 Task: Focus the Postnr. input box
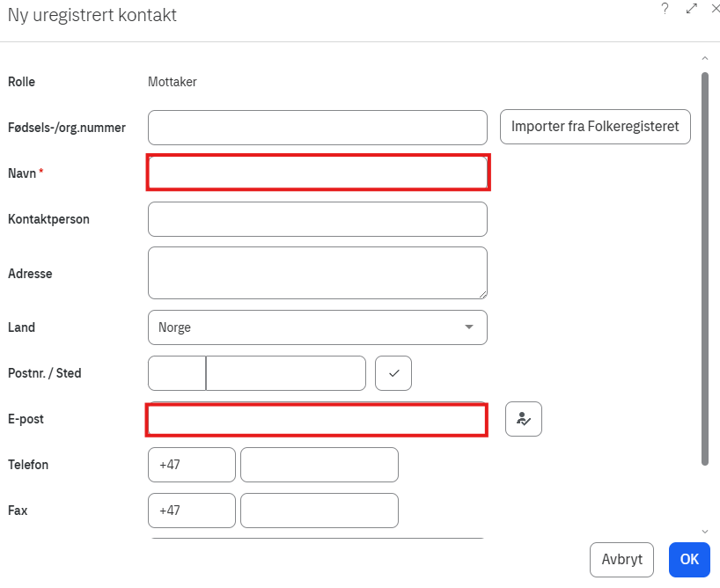pyautogui.click(x=177, y=373)
